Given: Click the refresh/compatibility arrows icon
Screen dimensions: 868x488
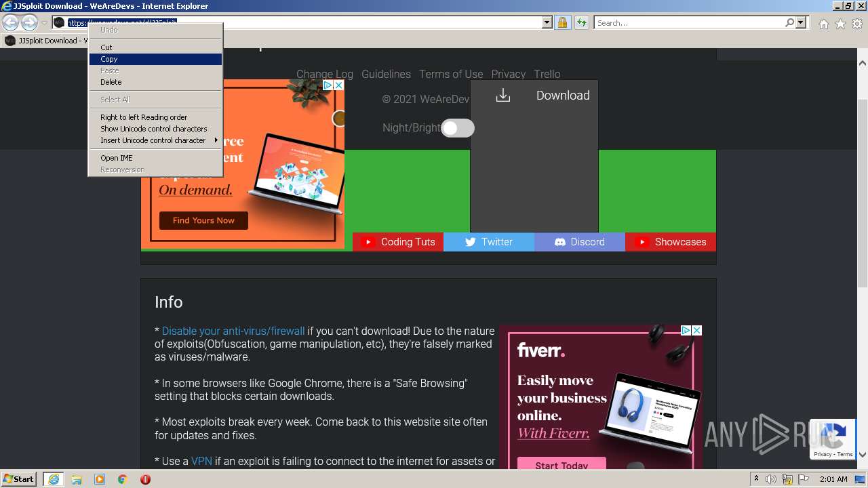Looking at the screenshot, I should tap(581, 23).
